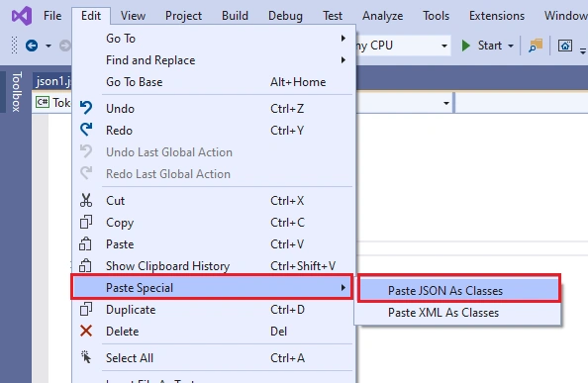Image resolution: width=588 pixels, height=383 pixels.
Task: Choose Go To Base from Edit menu
Action: point(214,82)
